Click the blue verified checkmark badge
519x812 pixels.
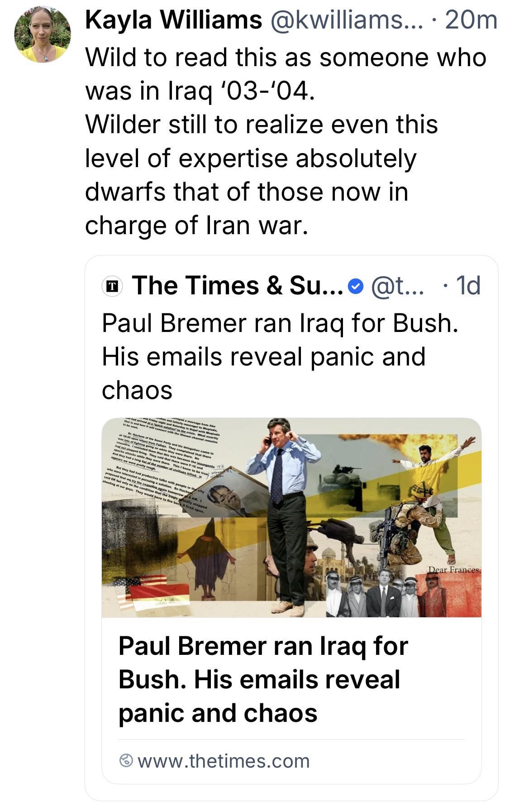[x=357, y=286]
